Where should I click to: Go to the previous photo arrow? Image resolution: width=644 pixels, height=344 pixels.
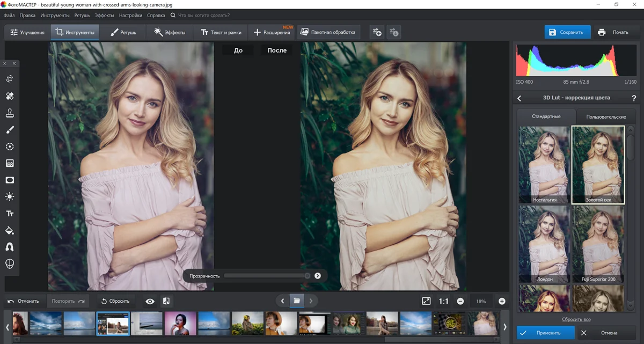click(283, 301)
